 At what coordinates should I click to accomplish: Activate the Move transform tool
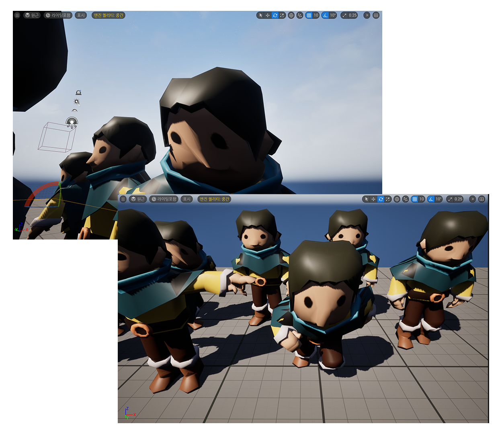point(268,15)
